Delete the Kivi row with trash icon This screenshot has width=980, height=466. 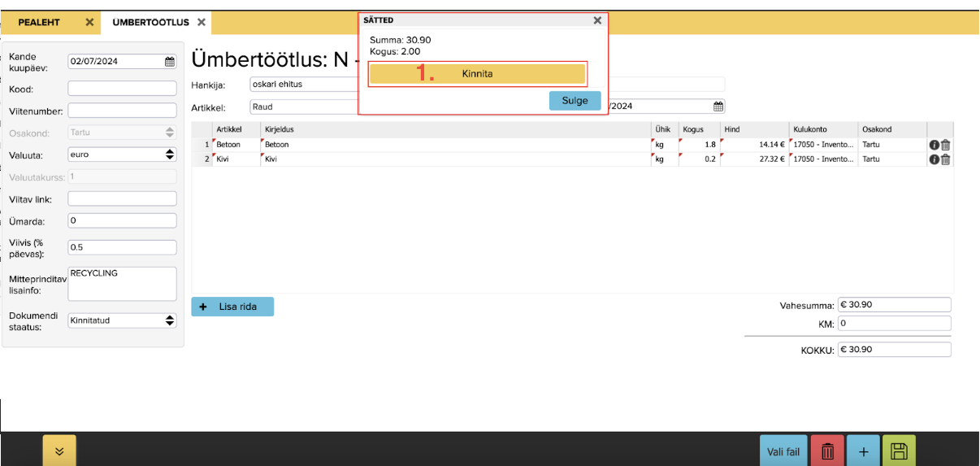pos(946,159)
